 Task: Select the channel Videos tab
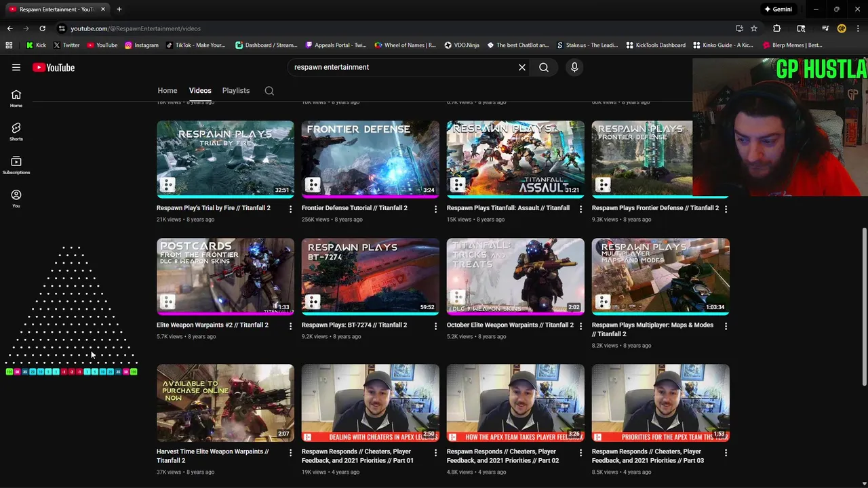point(200,90)
